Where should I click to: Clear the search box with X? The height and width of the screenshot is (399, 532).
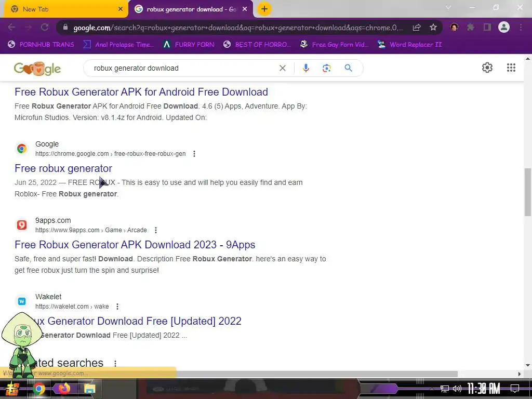tap(282, 68)
